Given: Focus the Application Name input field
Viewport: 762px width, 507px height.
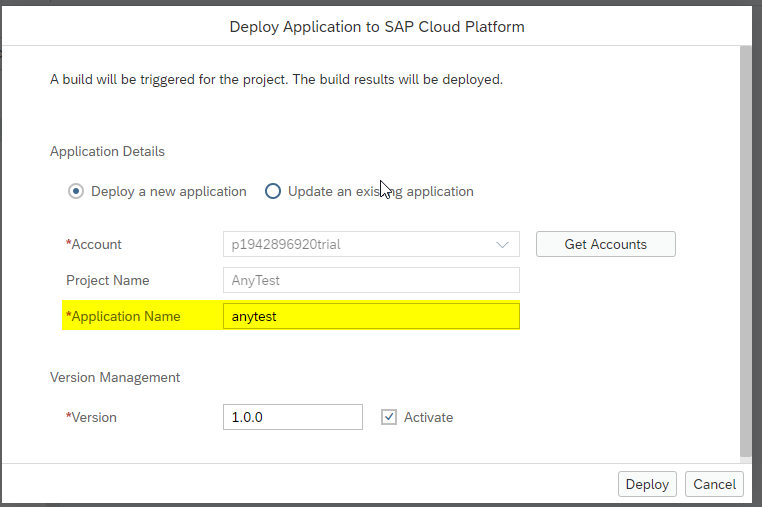Looking at the screenshot, I should tap(371, 316).
